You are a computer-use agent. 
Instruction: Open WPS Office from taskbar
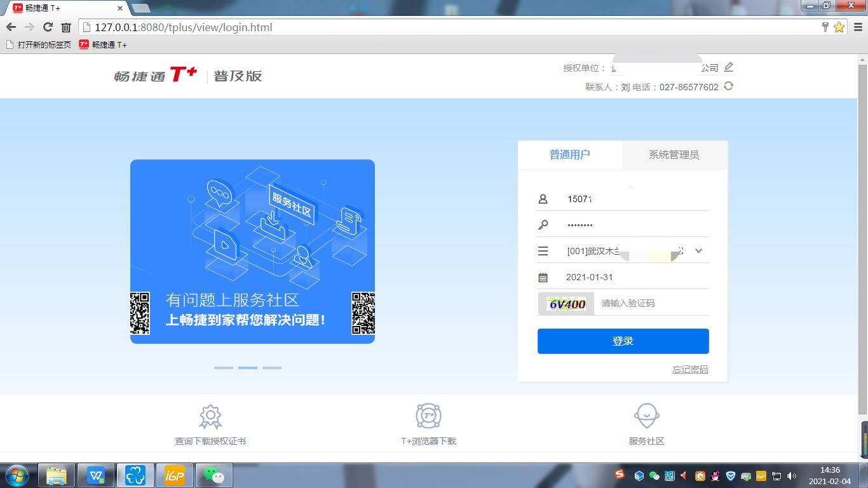coord(96,475)
